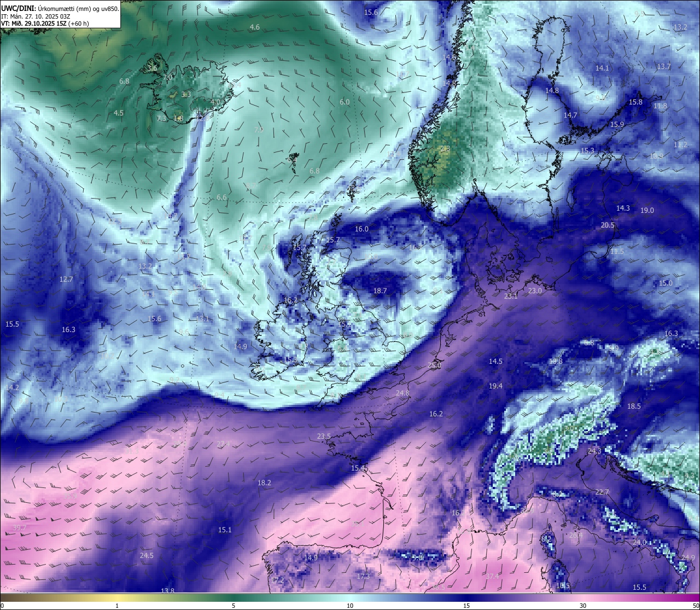Click the map value 22.7

tap(602, 492)
